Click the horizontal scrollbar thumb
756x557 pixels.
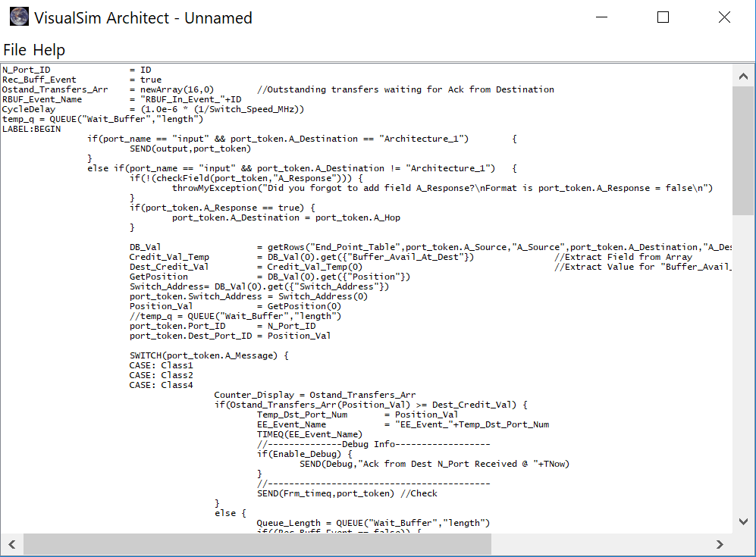pos(258,544)
